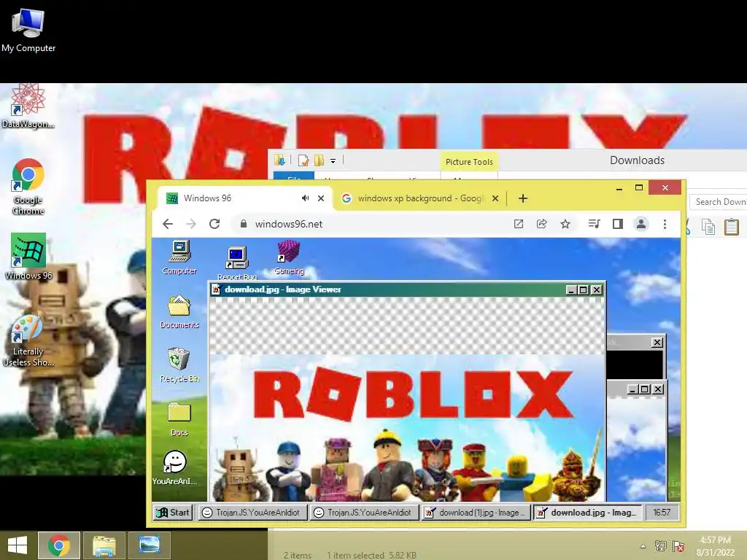Close the download.jpg Image Viewer window
Image resolution: width=747 pixels, height=560 pixels.
point(597,290)
